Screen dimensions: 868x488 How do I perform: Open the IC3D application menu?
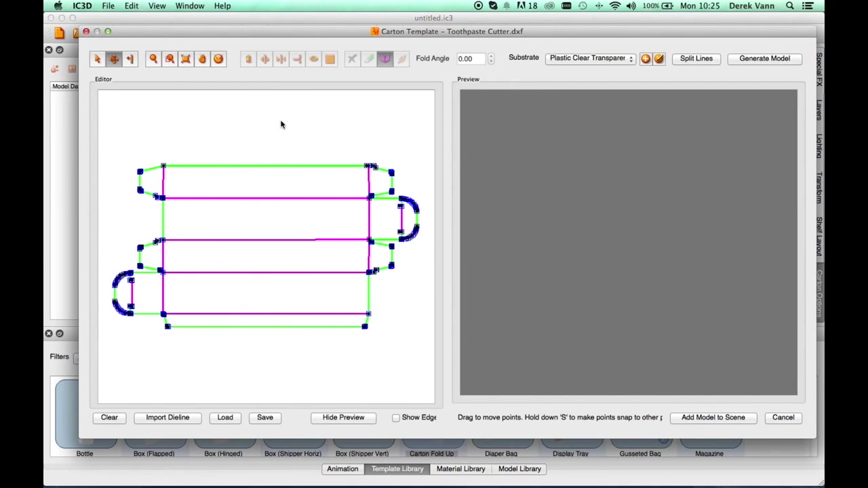pos(82,6)
